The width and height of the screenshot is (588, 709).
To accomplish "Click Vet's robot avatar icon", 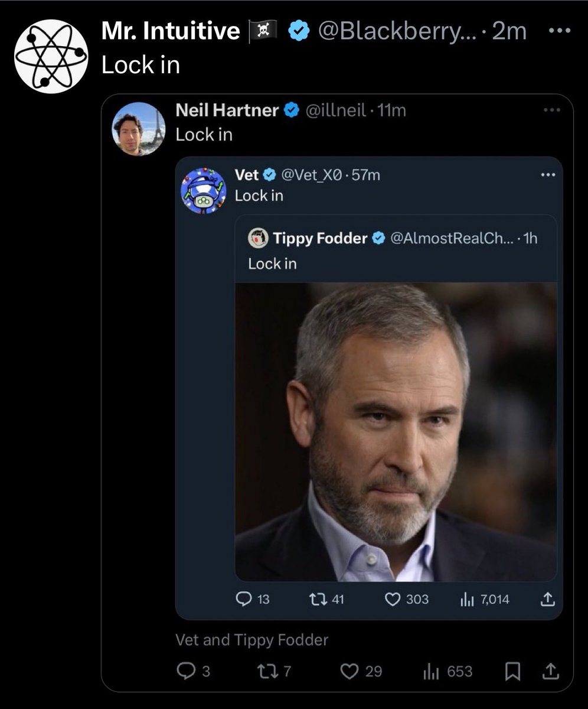I will coord(204,190).
